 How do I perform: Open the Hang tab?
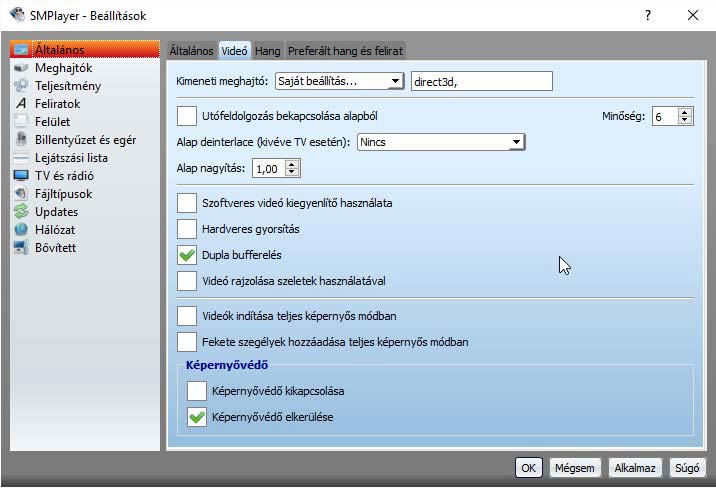click(x=268, y=51)
